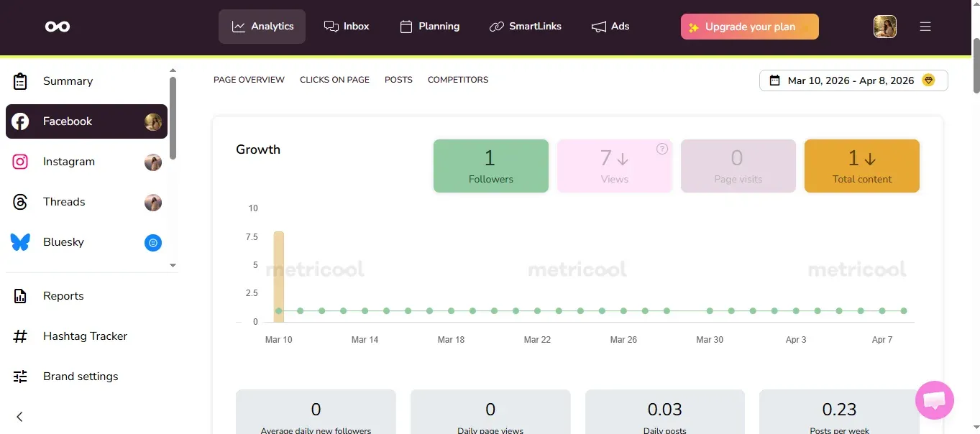Collapse the sidebar with the left chevron
Image resolution: width=980 pixels, height=434 pixels.
(19, 417)
